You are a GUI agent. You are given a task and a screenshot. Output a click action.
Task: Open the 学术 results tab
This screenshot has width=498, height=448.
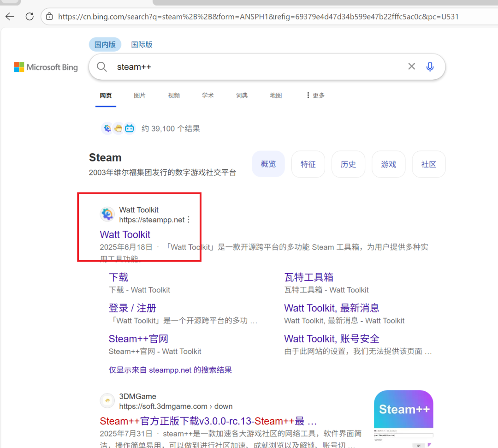tap(207, 96)
